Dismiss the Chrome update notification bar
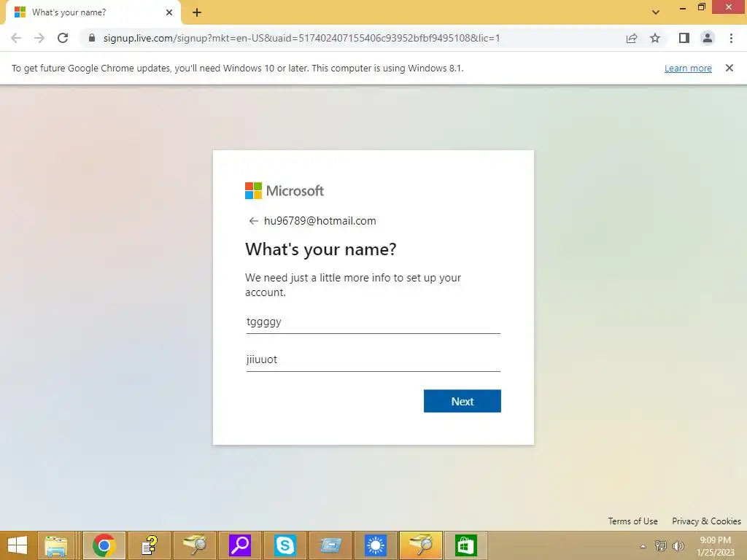Viewport: 747px width, 560px height. pos(729,68)
